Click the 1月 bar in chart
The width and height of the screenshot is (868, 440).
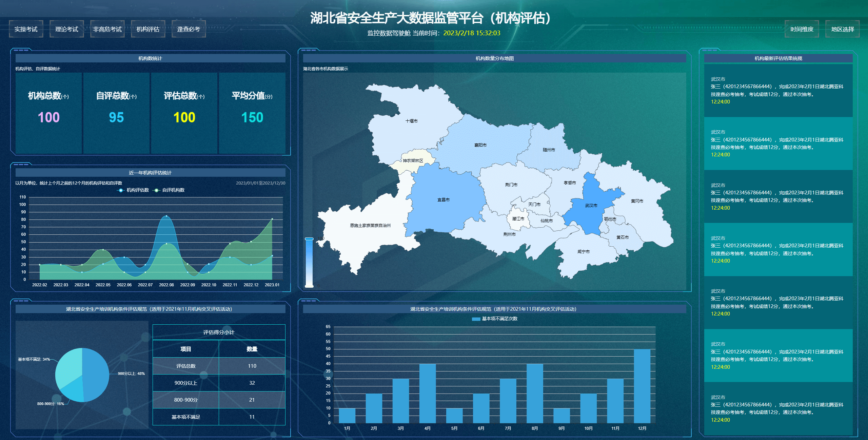[x=347, y=416]
